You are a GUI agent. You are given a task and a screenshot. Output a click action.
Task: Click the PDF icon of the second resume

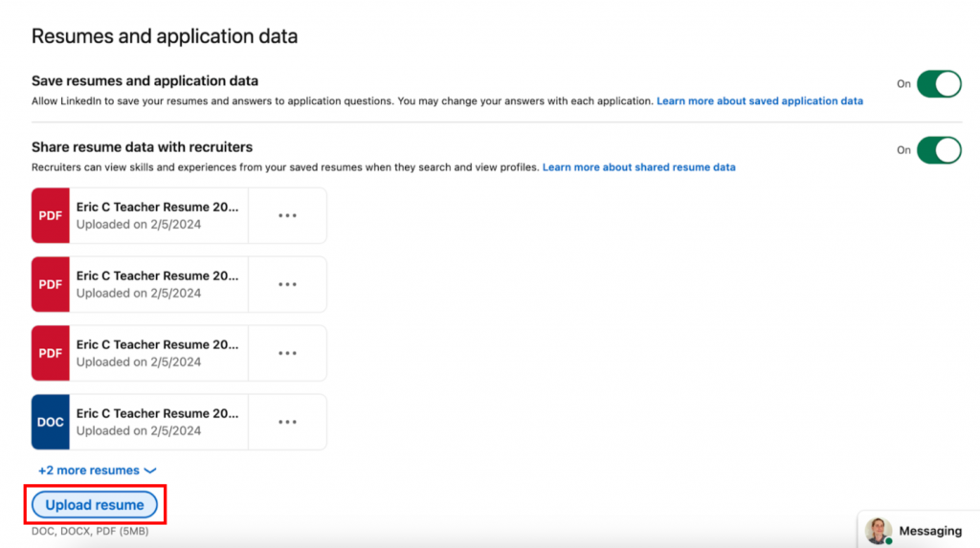point(51,284)
